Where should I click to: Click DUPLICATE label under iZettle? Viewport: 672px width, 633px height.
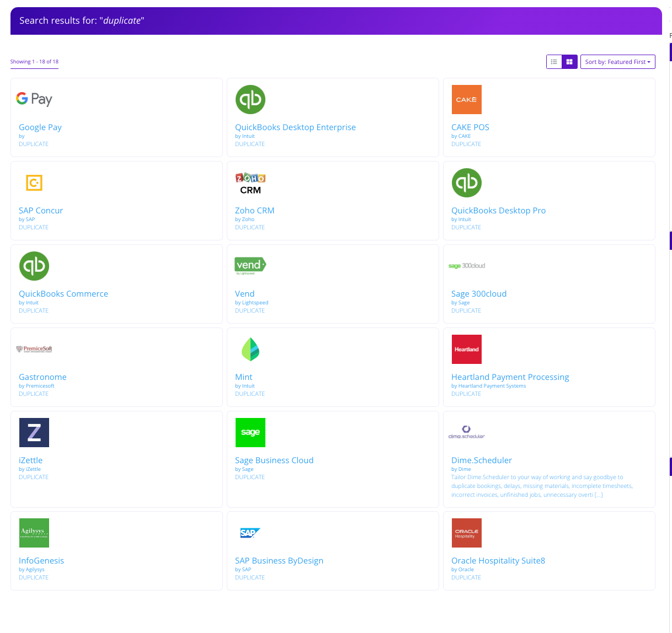pyautogui.click(x=34, y=477)
